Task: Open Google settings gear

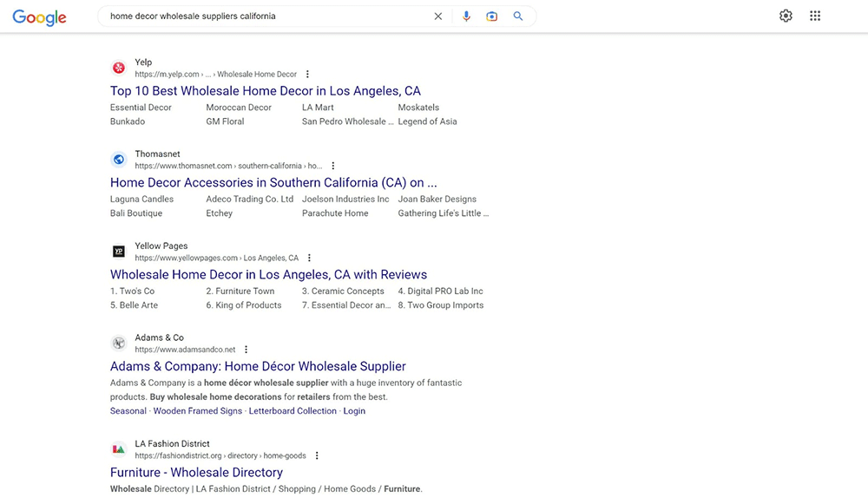Action: click(786, 16)
